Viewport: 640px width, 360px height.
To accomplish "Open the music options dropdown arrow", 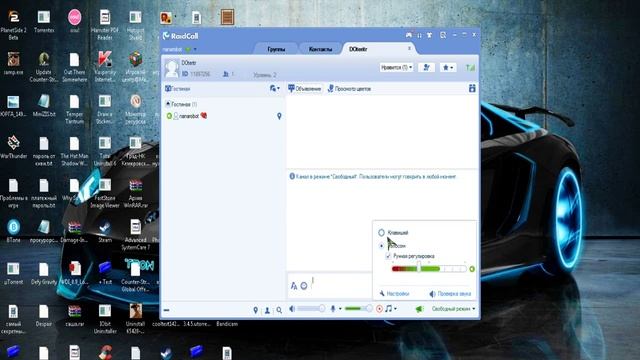I will pyautogui.click(x=395, y=309).
